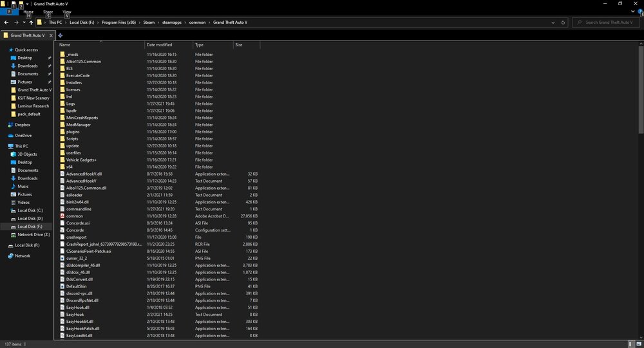Expand the address bar history dropdown
The height and width of the screenshot is (348, 644).
coord(553,23)
